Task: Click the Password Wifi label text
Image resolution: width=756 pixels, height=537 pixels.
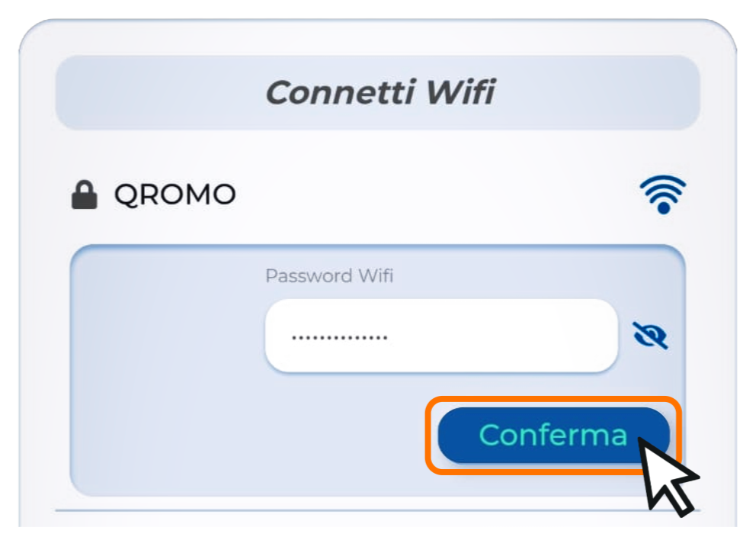Action: pos(328,276)
